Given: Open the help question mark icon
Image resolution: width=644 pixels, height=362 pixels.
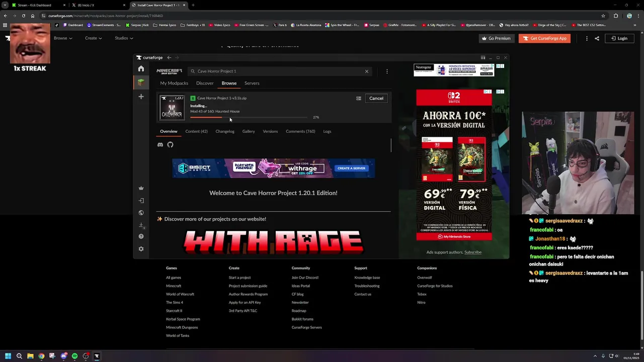Looking at the screenshot, I should tap(141, 236).
